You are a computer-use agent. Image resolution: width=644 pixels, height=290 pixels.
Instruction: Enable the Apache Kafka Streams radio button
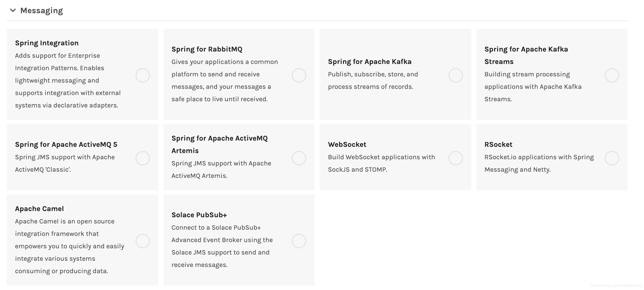click(x=612, y=75)
